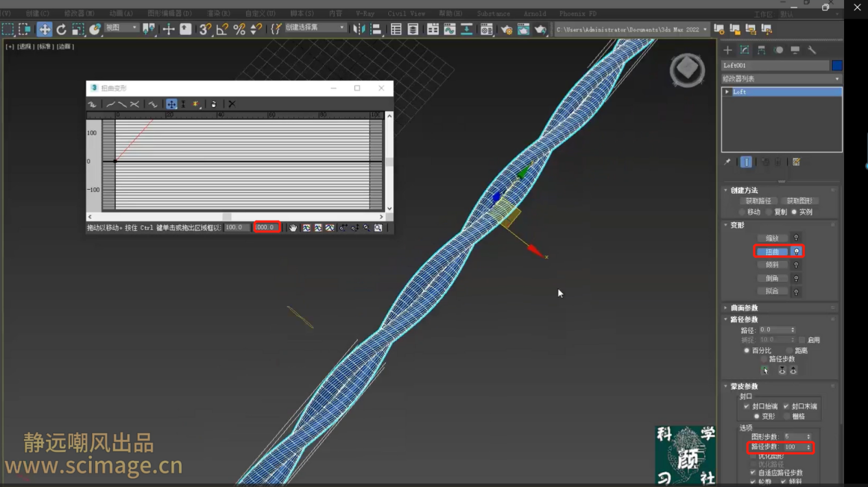Viewport: 868px width, 487px height.
Task: Click Configure Modifier Sets icon
Action: (x=797, y=162)
